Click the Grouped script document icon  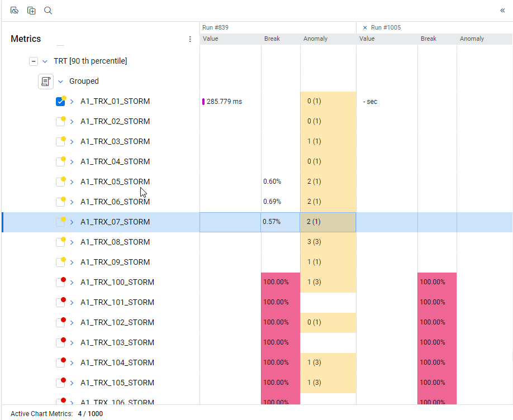(x=45, y=81)
